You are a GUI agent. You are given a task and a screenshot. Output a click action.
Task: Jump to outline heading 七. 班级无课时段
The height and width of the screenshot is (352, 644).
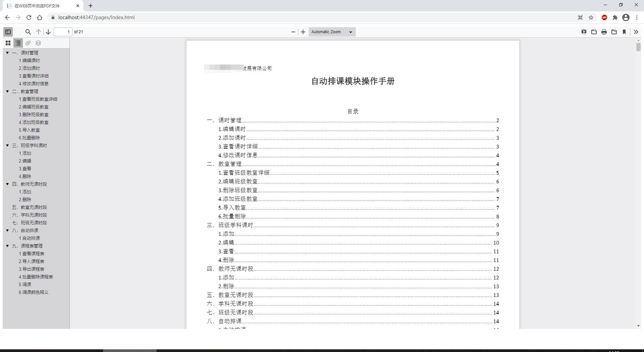click(x=30, y=223)
